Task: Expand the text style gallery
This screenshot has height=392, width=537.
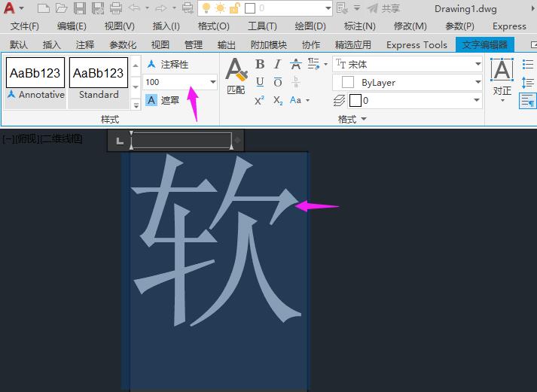Action: 136,105
